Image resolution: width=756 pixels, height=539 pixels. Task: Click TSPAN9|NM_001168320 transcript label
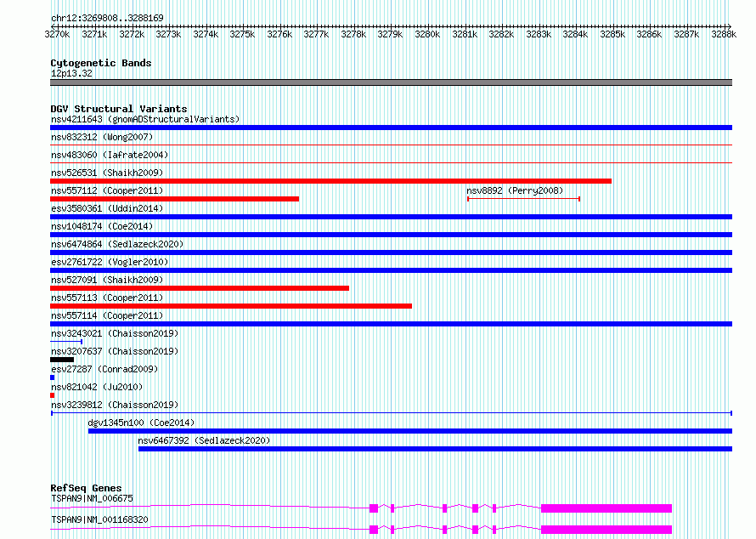(x=99, y=519)
